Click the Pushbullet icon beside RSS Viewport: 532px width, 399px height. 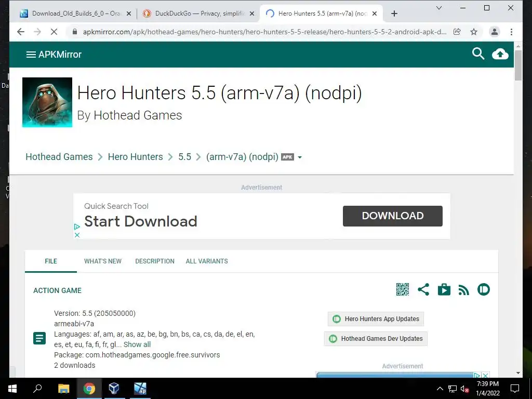tap(484, 289)
